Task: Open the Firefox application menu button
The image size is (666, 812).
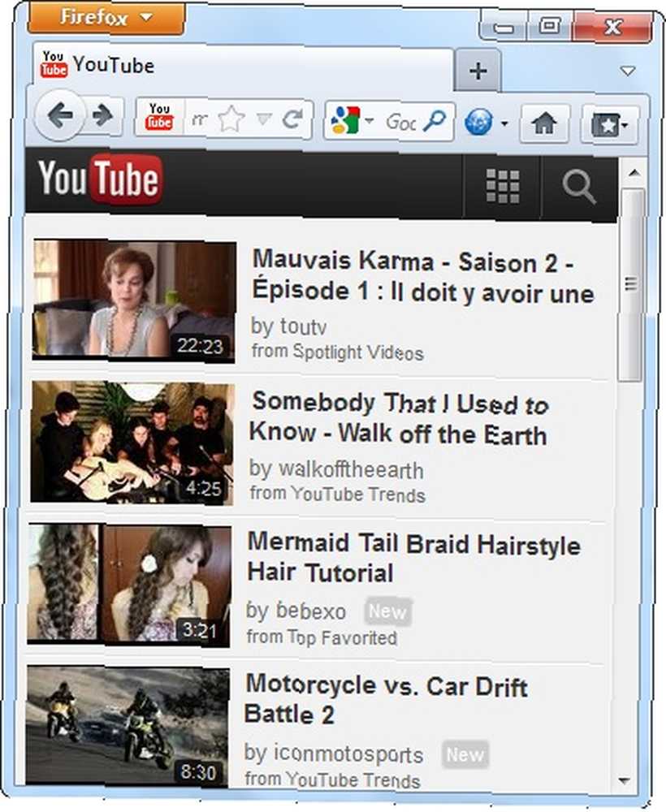Action: [x=106, y=18]
